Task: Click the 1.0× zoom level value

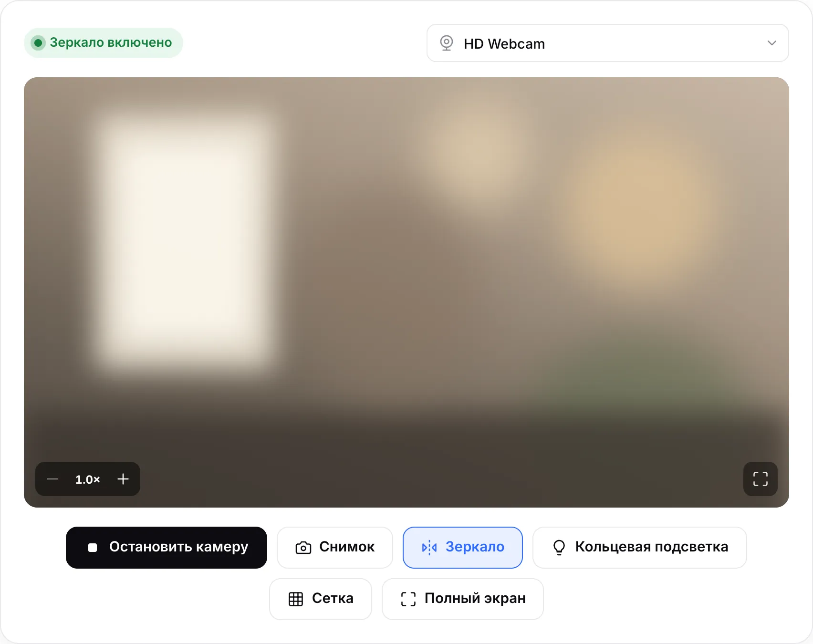Action: (x=88, y=479)
